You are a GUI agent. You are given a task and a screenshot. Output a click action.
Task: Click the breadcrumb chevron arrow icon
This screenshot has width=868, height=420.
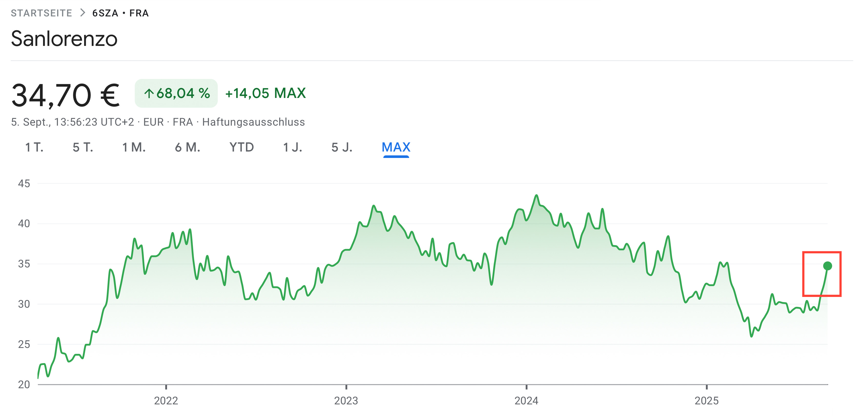[x=82, y=13]
